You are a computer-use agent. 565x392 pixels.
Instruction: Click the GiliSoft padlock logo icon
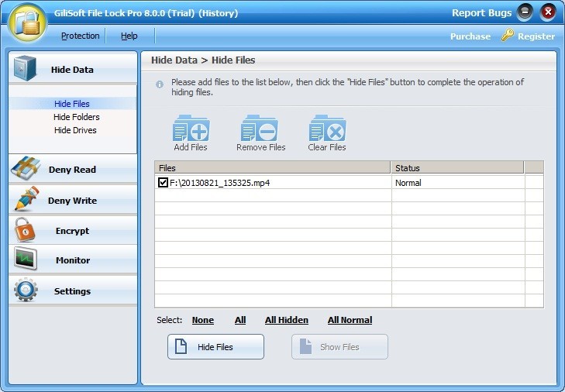click(x=27, y=22)
